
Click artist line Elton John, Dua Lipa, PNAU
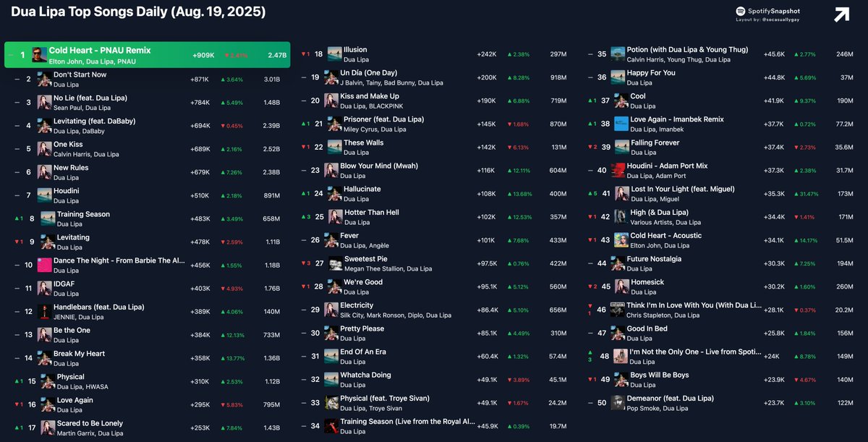92,61
